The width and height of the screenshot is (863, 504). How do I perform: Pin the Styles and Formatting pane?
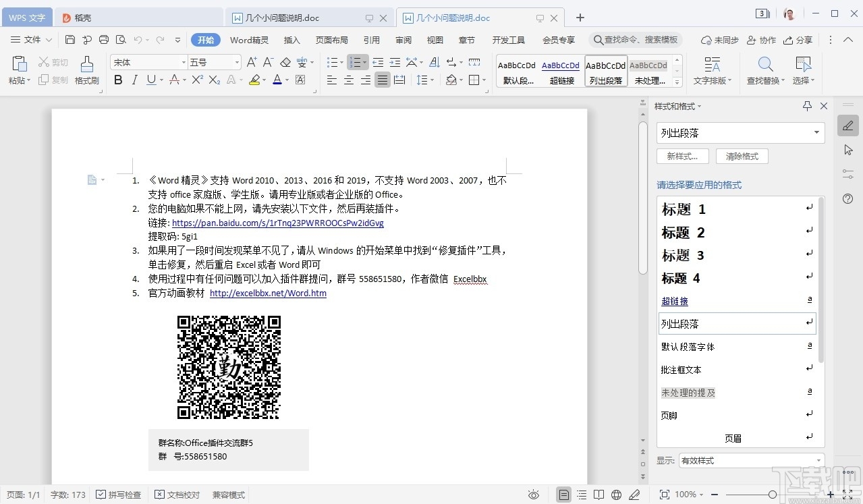[807, 106]
